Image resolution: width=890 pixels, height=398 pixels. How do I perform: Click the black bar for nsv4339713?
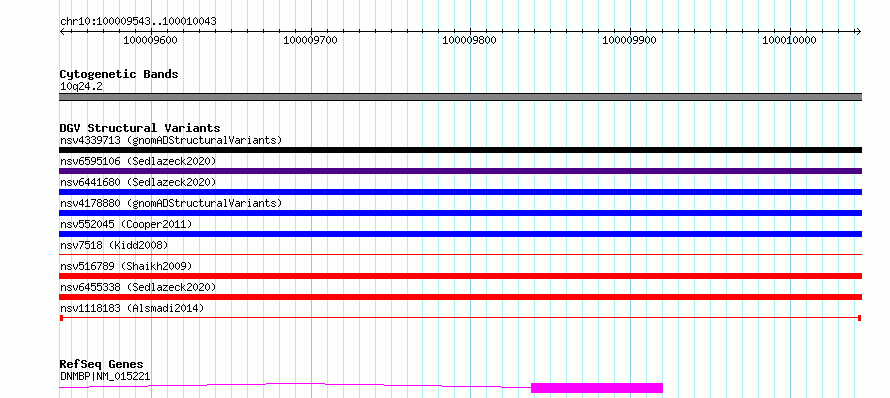[460, 150]
